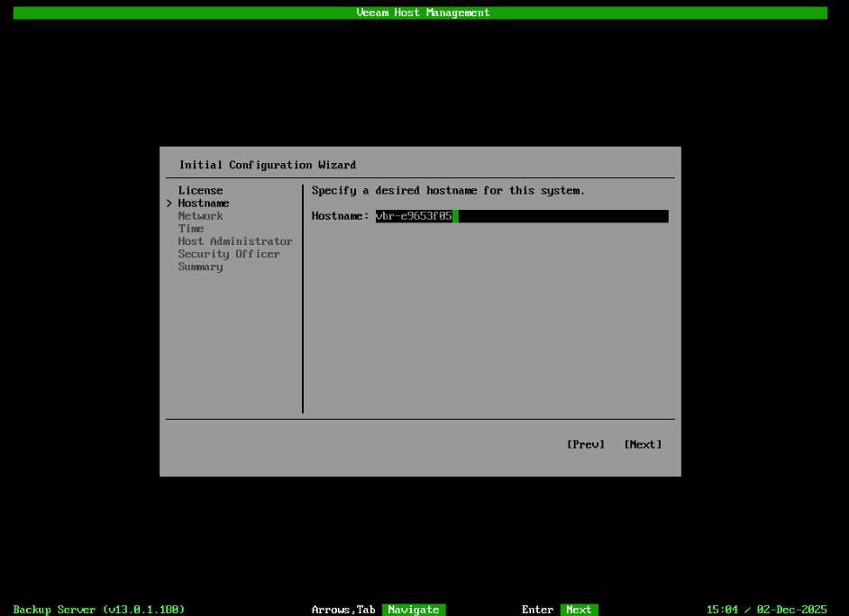
Task: Open the Security Officer configuration step
Action: point(229,253)
